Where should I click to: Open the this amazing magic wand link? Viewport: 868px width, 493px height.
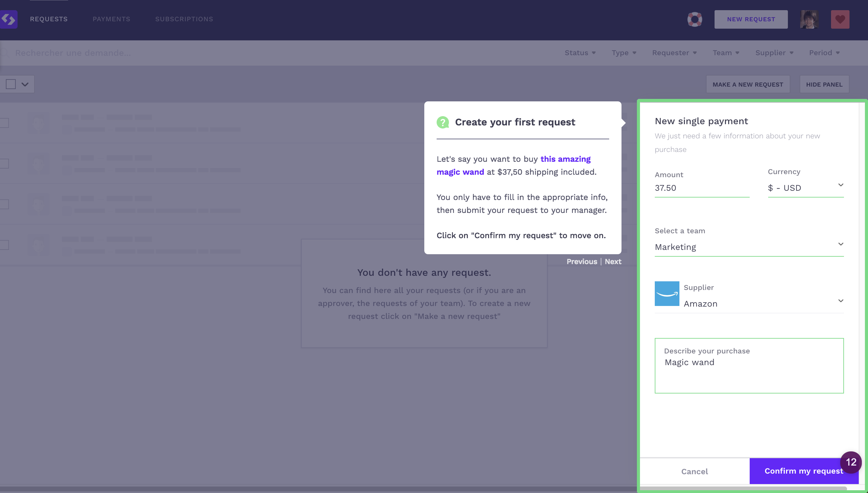tap(514, 165)
